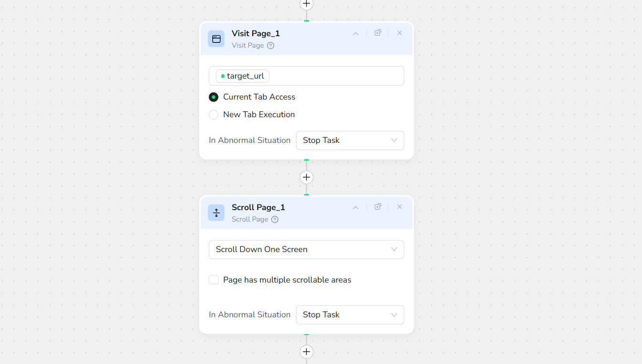Viewport: 642px width, 364px height.
Task: Add a step between Visit and Scroll nodes
Action: 306,177
